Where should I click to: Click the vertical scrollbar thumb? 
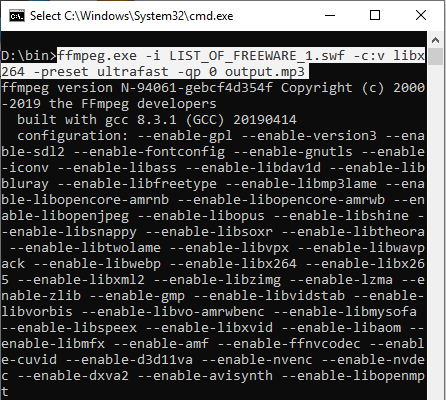435,57
